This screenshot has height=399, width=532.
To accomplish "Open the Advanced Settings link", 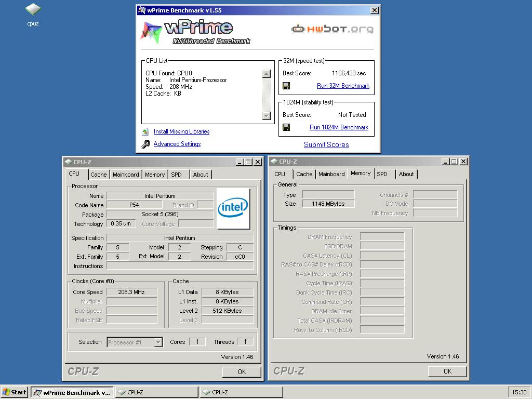I will tap(177, 144).
